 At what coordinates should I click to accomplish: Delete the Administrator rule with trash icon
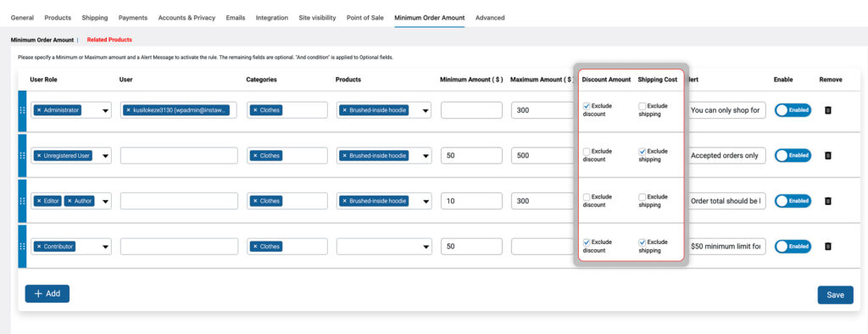point(827,110)
